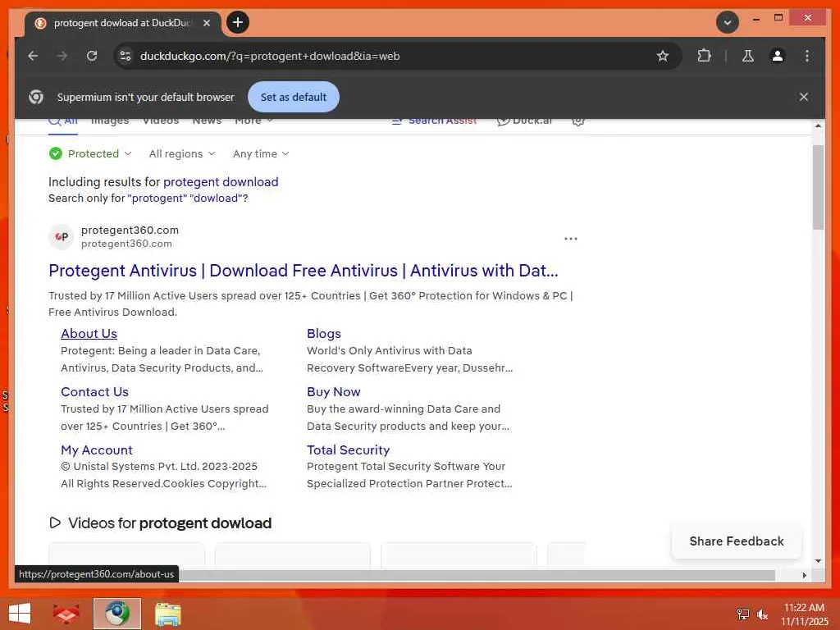Viewport: 840px width, 630px height.
Task: Open the tab search dropdown button
Action: click(x=728, y=22)
